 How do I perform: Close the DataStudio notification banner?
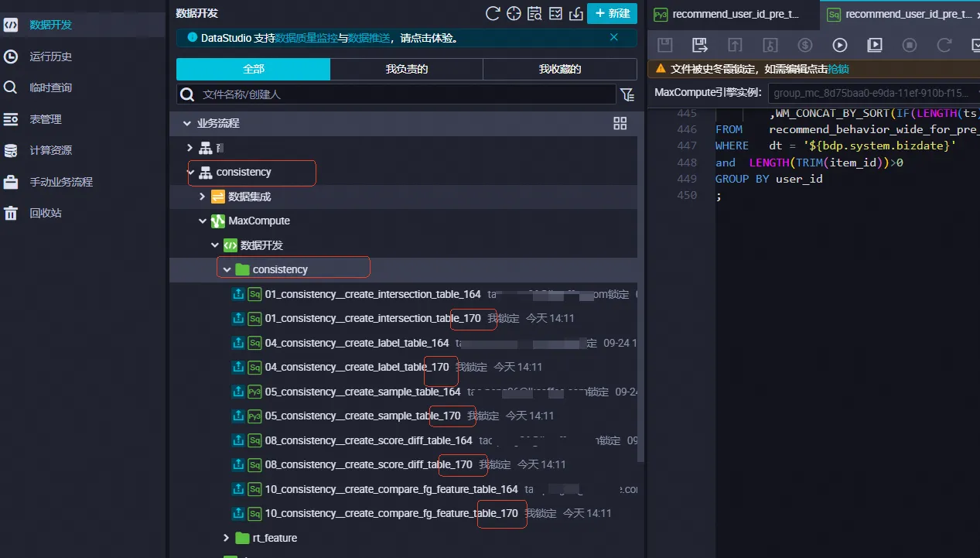[614, 37]
